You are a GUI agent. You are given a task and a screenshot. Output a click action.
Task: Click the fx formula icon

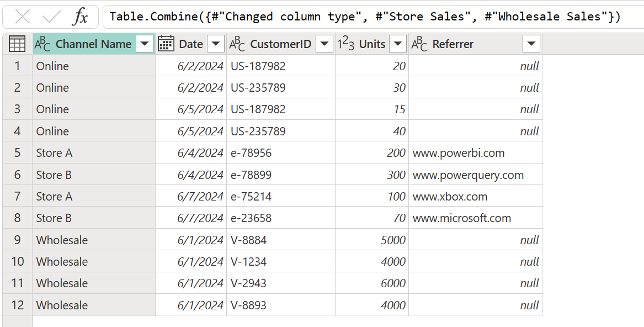pyautogui.click(x=81, y=16)
